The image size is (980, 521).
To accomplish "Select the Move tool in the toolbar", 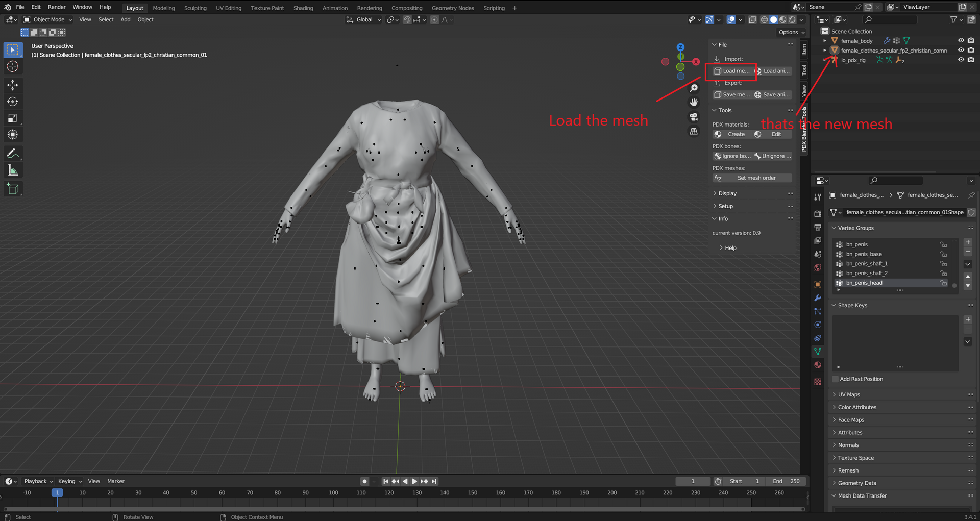I will pyautogui.click(x=13, y=85).
